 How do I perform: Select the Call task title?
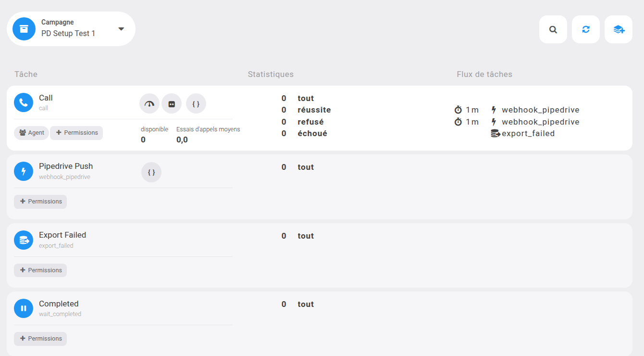pyautogui.click(x=46, y=98)
